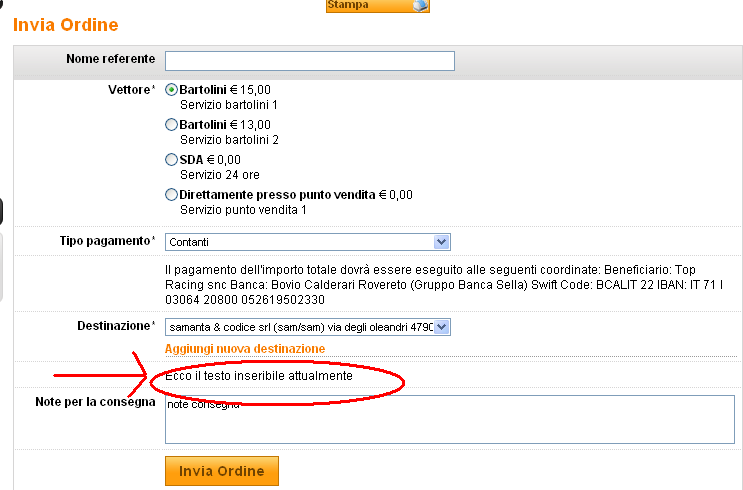The image size is (743, 490).
Task: Click the Servizio punto vendita 1 text
Action: [x=243, y=210]
